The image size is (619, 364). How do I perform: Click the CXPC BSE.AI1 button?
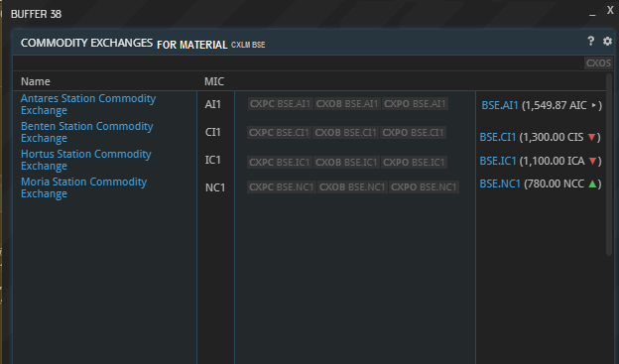pyautogui.click(x=281, y=104)
